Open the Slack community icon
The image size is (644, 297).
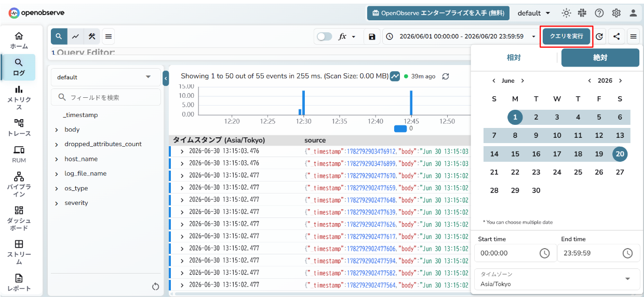(x=582, y=13)
